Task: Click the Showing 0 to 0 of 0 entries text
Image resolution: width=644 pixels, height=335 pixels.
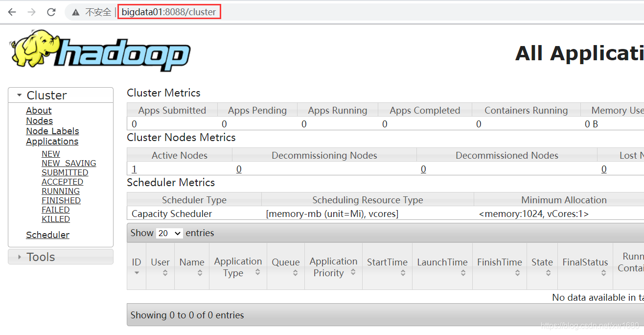Action: [187, 315]
